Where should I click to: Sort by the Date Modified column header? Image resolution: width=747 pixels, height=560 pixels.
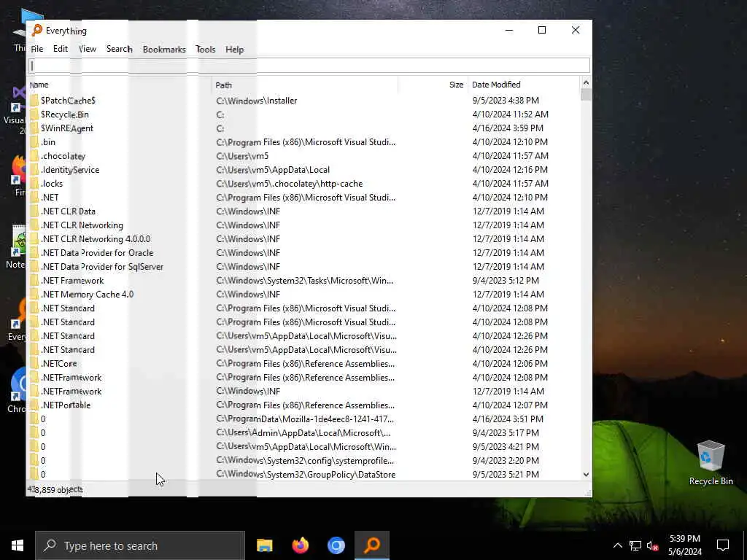tap(524, 85)
